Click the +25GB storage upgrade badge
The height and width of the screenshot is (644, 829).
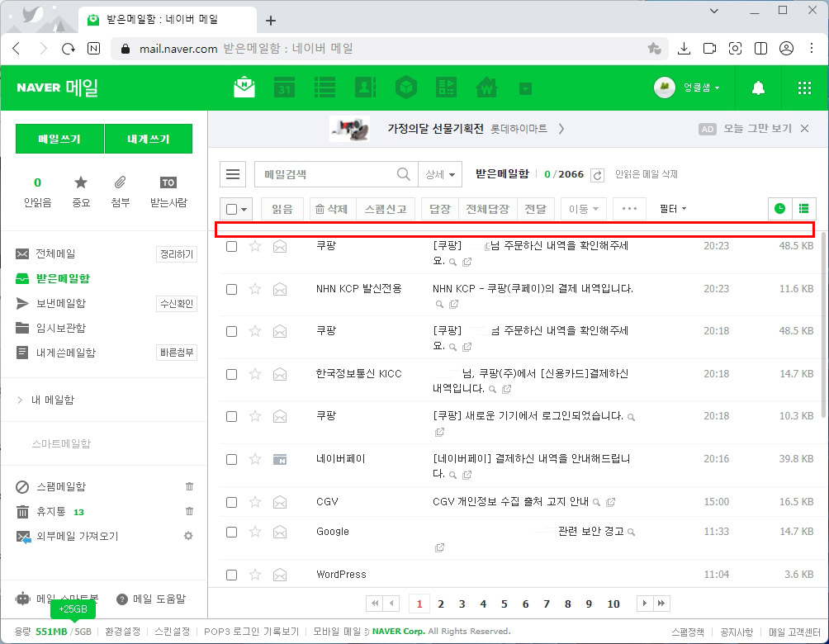[73, 608]
